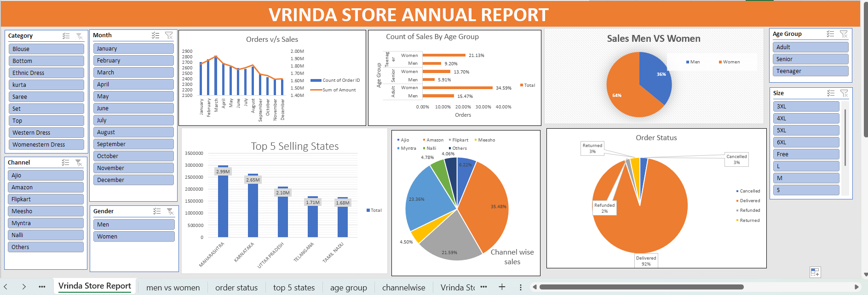Switch to age group sheet
The height and width of the screenshot is (295, 868).
(x=348, y=288)
